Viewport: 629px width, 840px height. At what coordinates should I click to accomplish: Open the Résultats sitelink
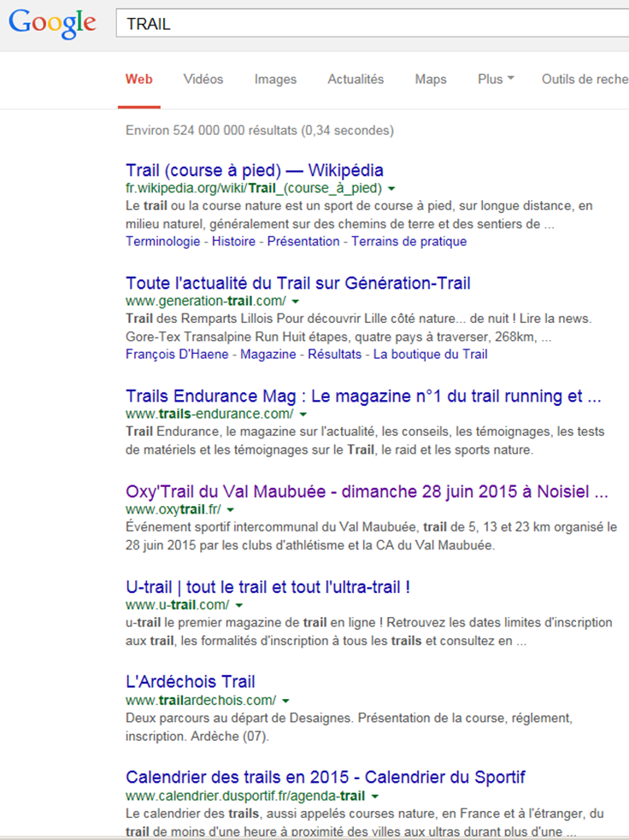(334, 354)
